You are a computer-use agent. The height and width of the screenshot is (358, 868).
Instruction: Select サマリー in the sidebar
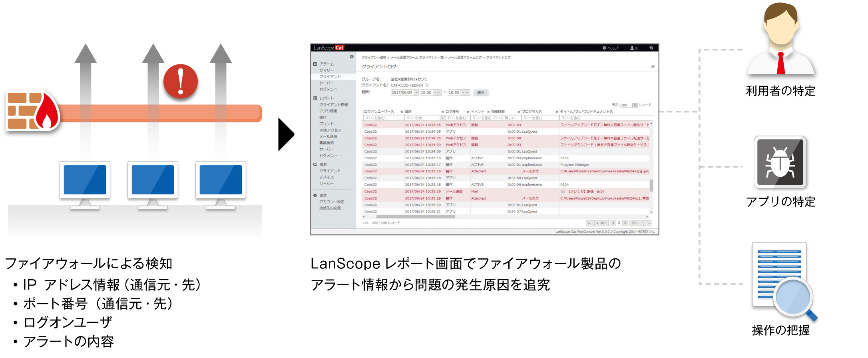pos(326,70)
